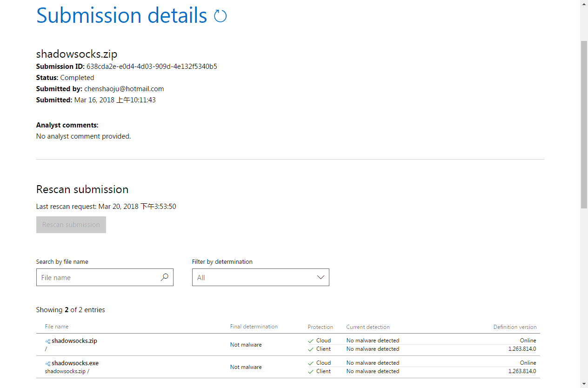Click Online definition in the shadowsocks.exe row

[x=528, y=363]
